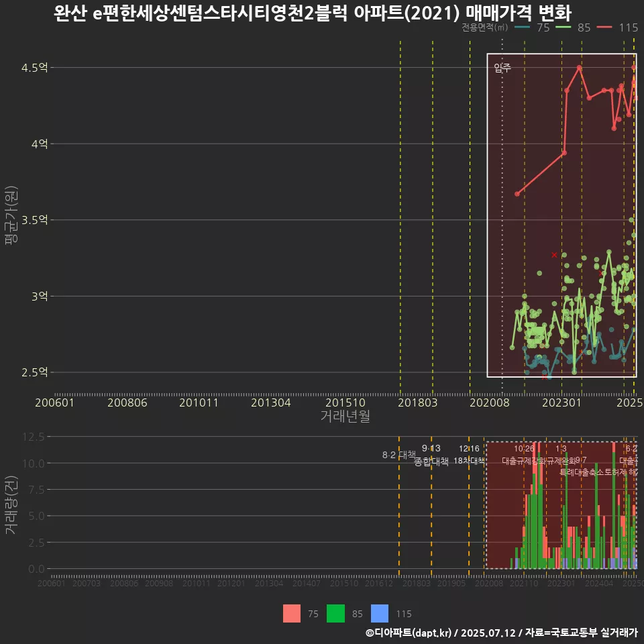
Task: Click the '202404' label on the volume chart axis
Action: tap(599, 583)
